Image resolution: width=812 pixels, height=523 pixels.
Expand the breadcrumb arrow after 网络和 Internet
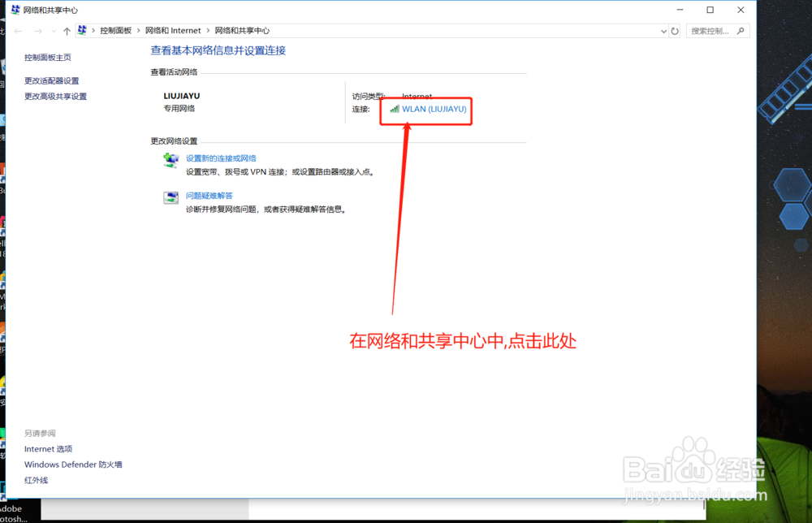point(209,30)
